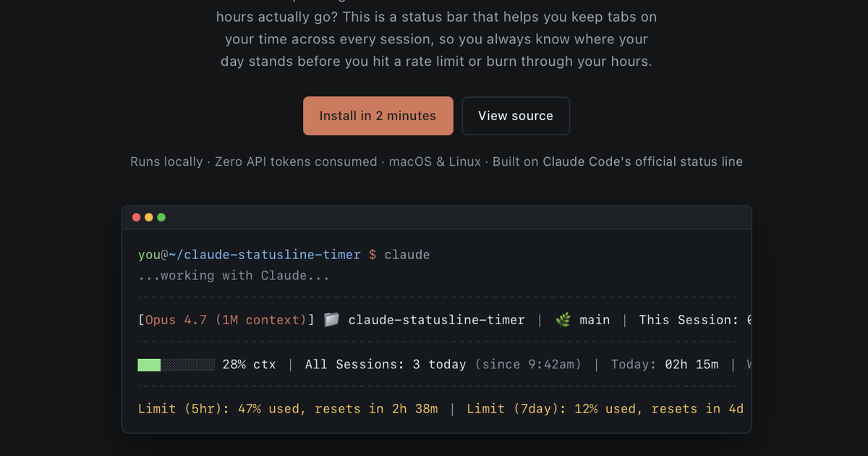
Task: Click "Zero API tokens consumed" text
Action: tap(296, 161)
